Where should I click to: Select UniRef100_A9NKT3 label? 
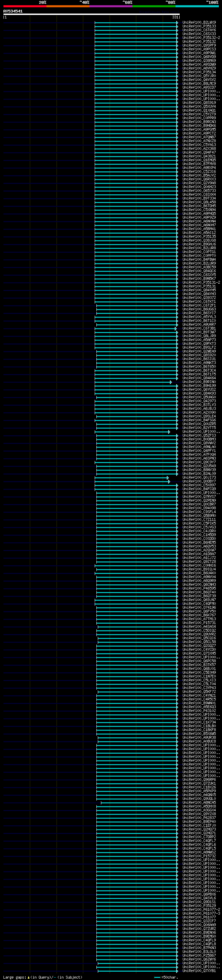pyautogui.click(x=199, y=363)
